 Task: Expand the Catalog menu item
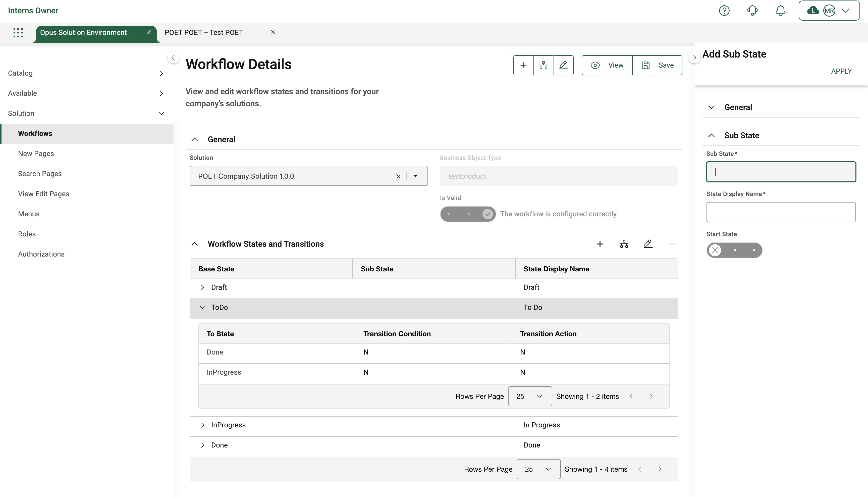tap(87, 73)
